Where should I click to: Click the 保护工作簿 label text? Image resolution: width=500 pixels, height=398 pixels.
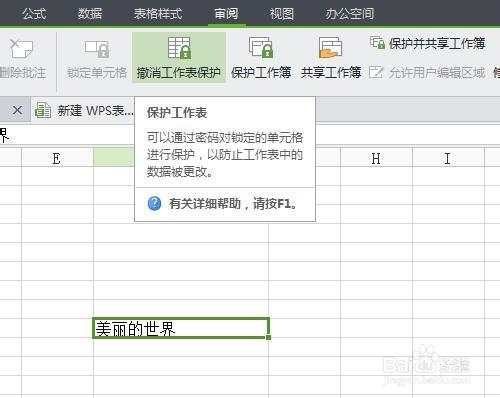click(261, 72)
